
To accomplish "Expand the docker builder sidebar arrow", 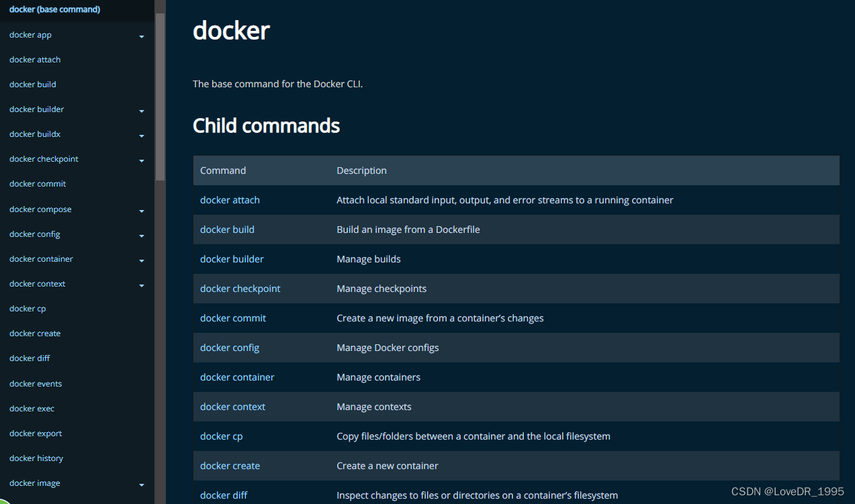I will coord(142,111).
